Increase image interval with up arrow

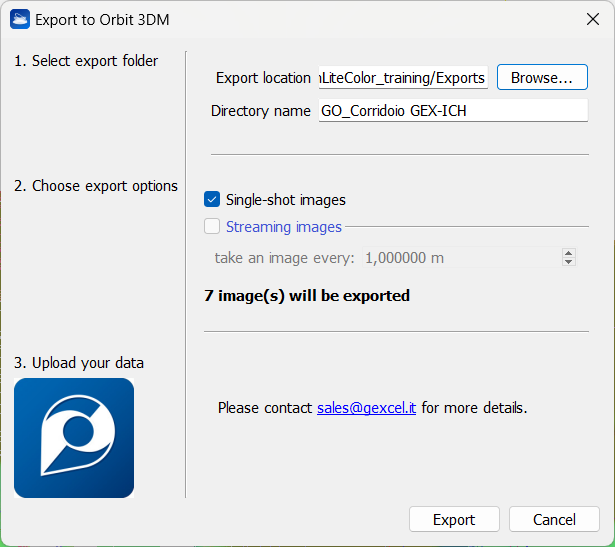pos(569,253)
